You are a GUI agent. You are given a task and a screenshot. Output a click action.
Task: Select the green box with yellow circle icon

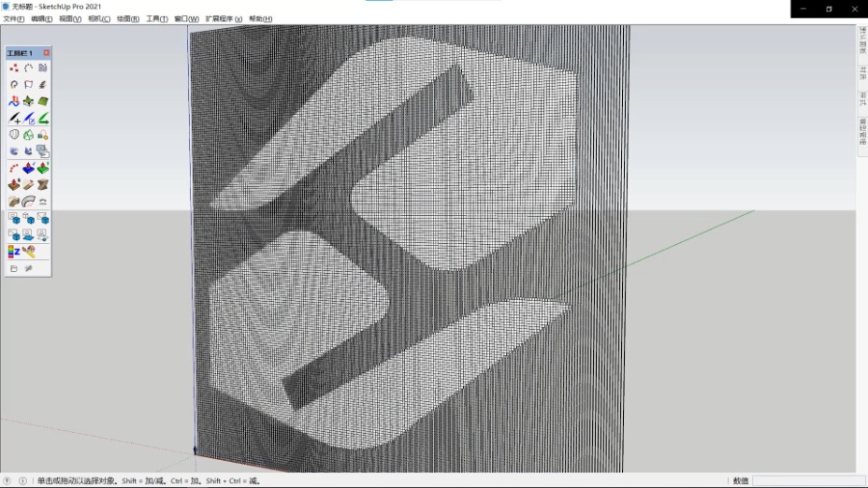[x=42, y=134]
